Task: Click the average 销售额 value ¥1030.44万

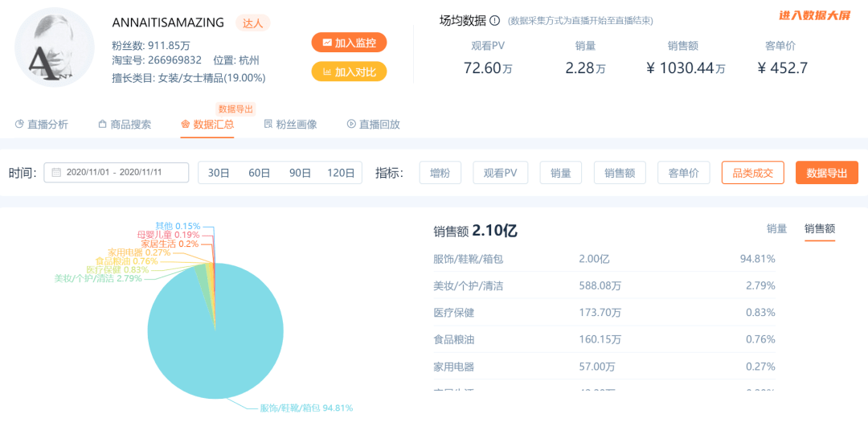Action: pos(686,68)
